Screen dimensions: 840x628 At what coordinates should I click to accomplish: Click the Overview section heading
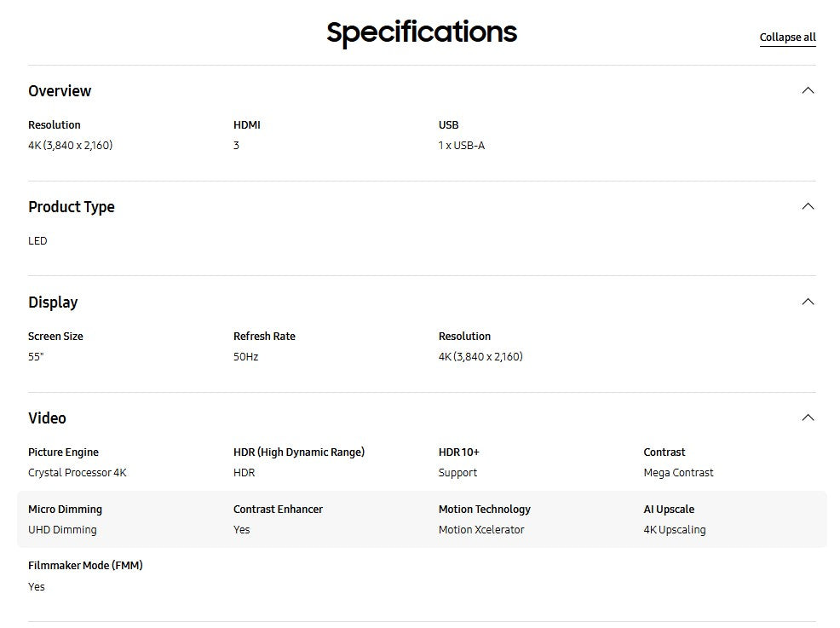(x=60, y=91)
